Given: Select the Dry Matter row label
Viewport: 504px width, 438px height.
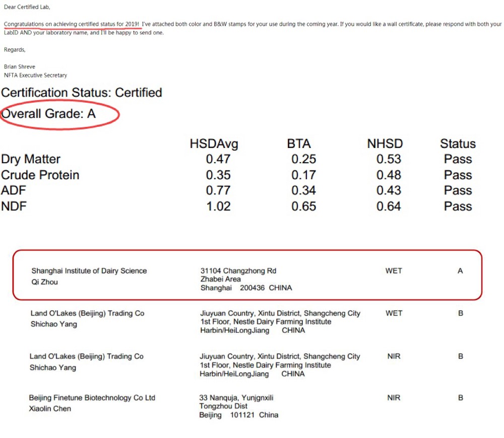Looking at the screenshot, I should pyautogui.click(x=31, y=159).
